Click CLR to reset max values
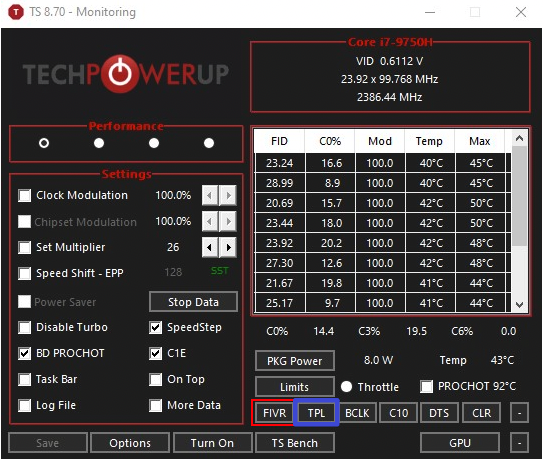The height and width of the screenshot is (459, 543). [x=481, y=413]
